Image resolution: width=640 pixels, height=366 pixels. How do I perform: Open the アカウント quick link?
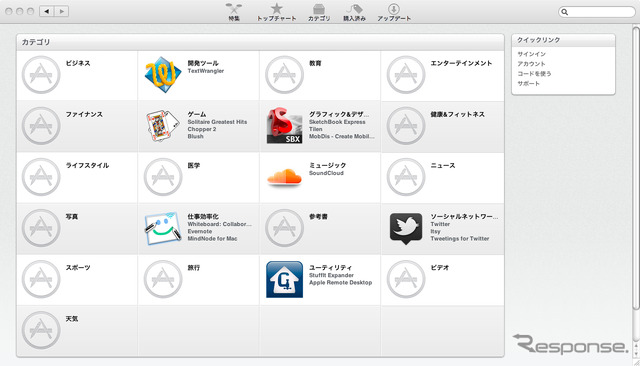pos(531,64)
